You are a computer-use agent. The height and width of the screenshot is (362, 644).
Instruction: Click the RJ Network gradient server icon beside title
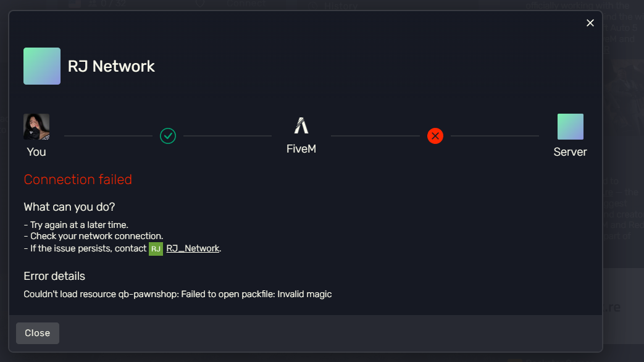(x=42, y=66)
